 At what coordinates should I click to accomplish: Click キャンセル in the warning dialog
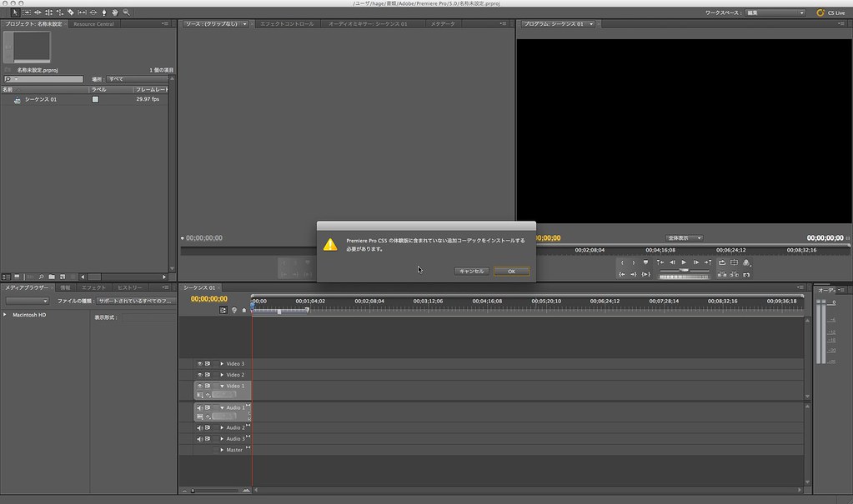pos(471,272)
